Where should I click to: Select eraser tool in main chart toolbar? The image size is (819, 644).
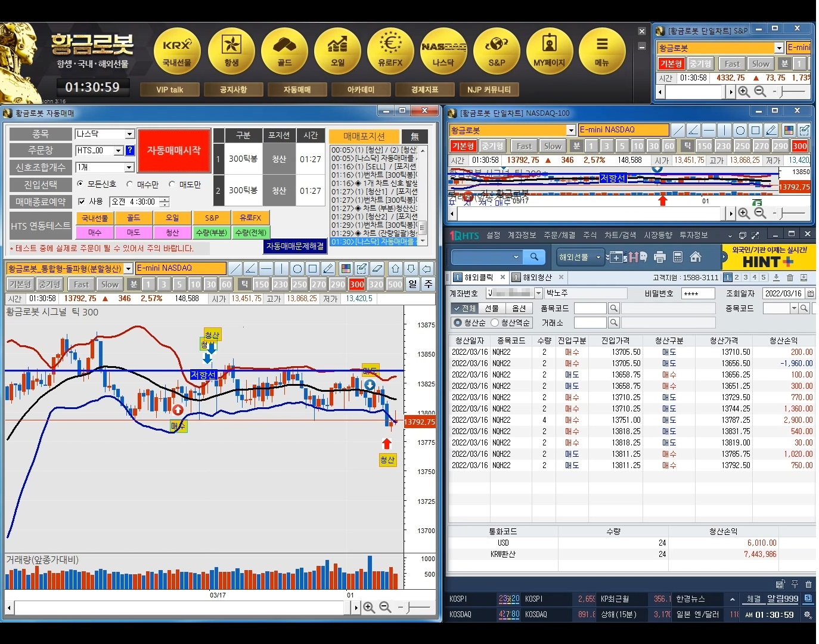[x=377, y=268]
